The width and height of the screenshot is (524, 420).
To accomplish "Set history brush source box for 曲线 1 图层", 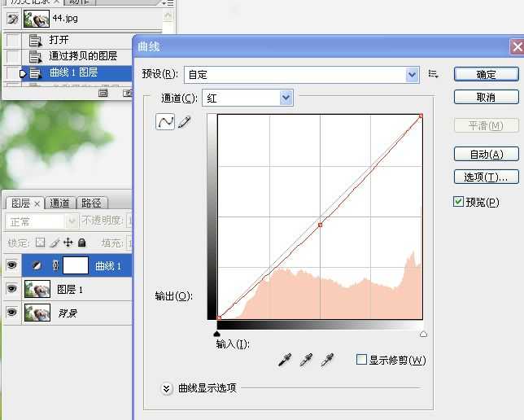I will [13, 73].
